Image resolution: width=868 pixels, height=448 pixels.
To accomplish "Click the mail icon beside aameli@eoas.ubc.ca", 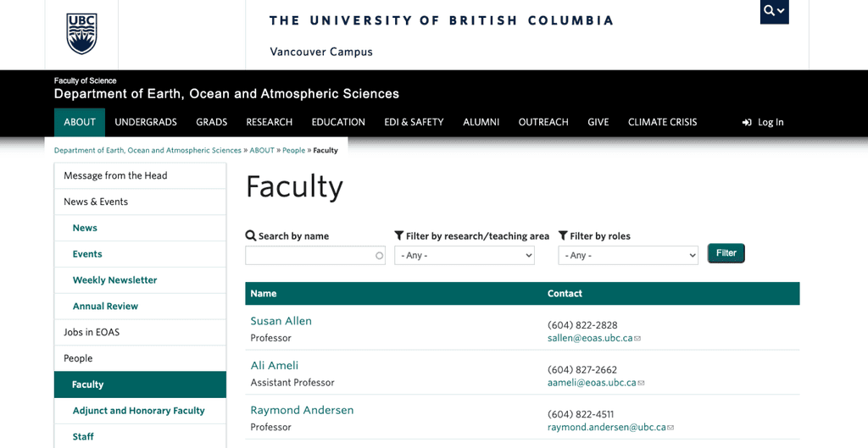I will (x=641, y=383).
